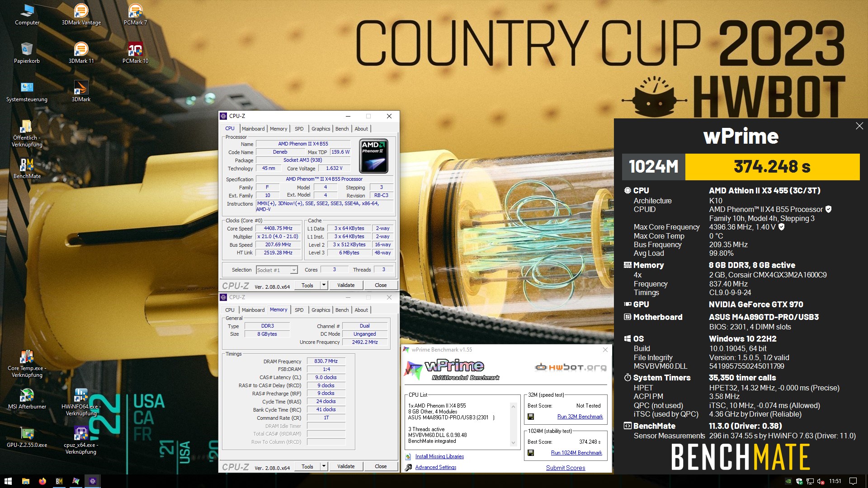The height and width of the screenshot is (488, 868).
Task: Click the DRAM Frequency 830.7 MHz field
Action: click(326, 361)
